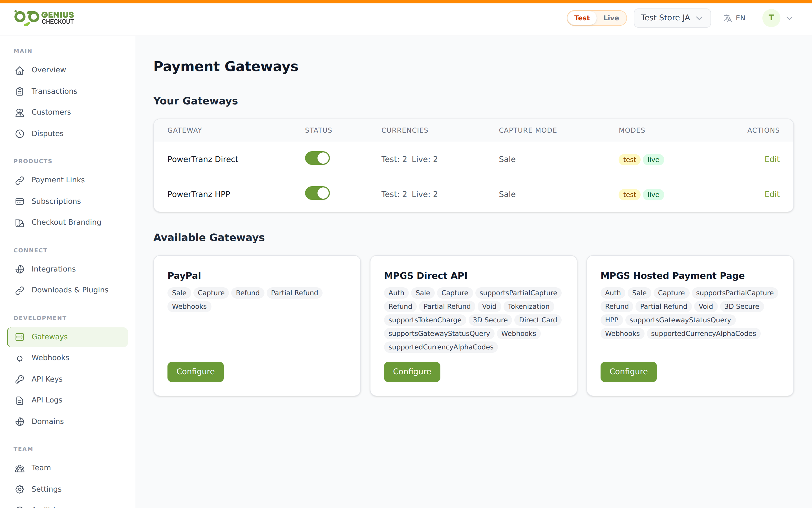
Task: Click live mode badge for PowerTranz HPP
Action: [x=653, y=194]
